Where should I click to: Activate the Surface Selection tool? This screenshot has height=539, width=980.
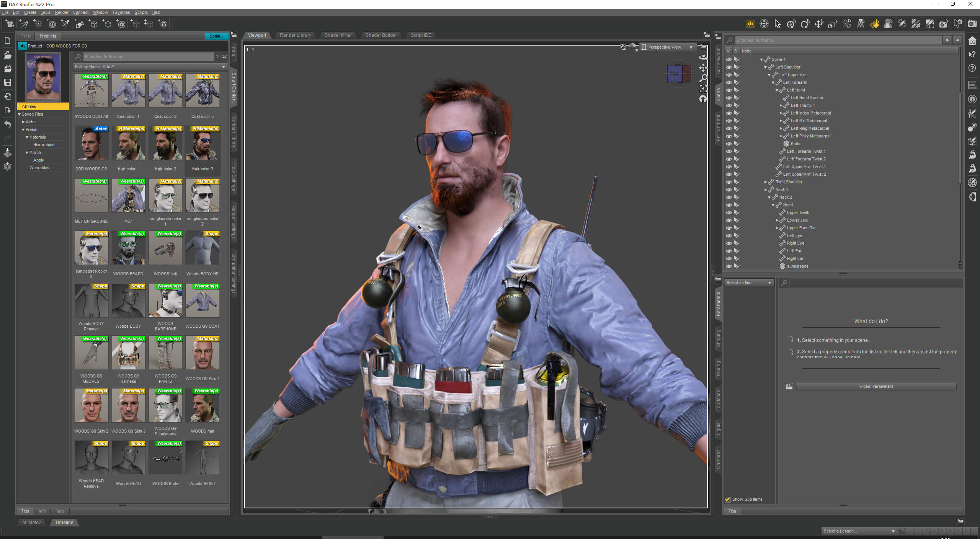click(874, 24)
